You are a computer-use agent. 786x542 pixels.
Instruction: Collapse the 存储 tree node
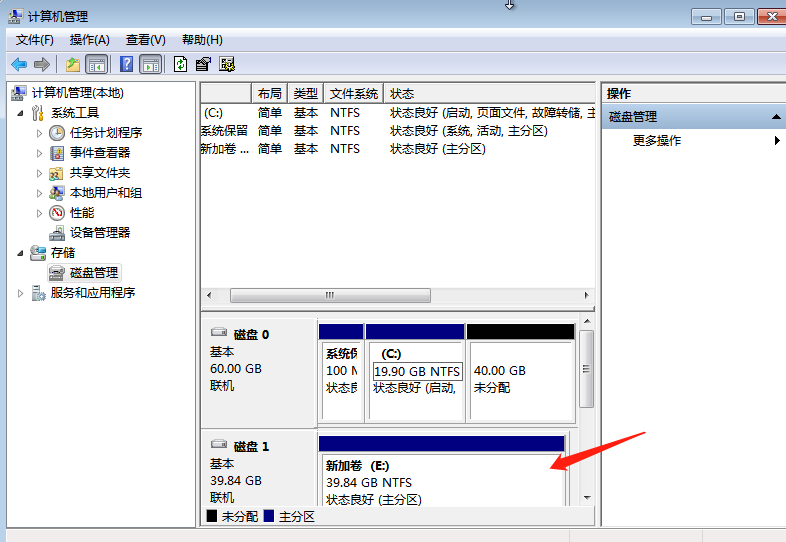point(20,253)
